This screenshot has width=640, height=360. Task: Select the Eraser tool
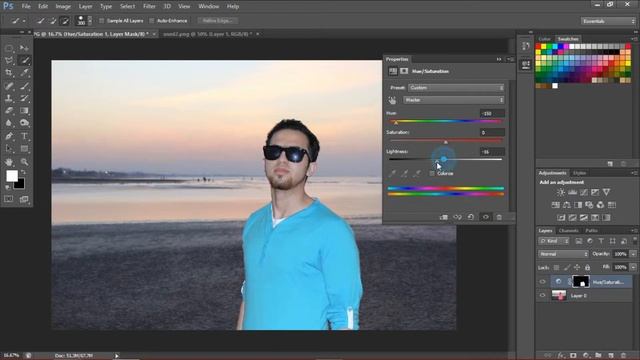pyautogui.click(x=9, y=111)
